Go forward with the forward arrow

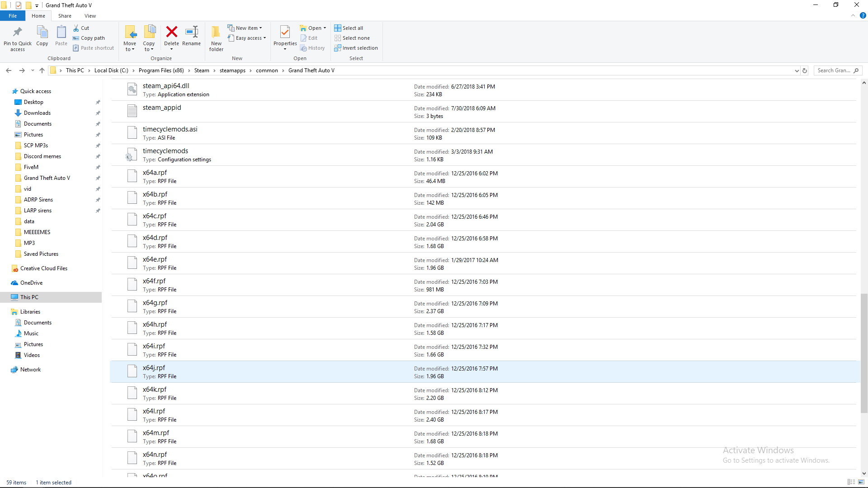(x=22, y=70)
